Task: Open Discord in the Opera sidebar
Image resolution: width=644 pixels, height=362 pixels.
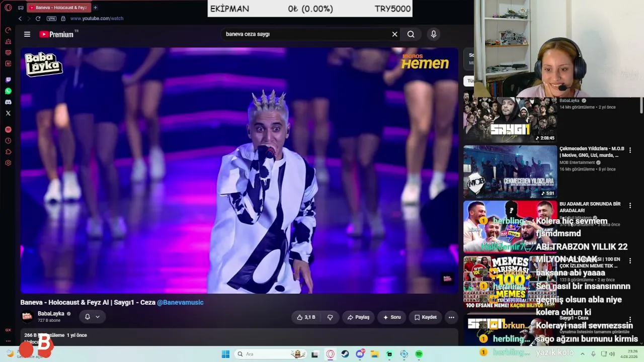Action: (x=8, y=102)
